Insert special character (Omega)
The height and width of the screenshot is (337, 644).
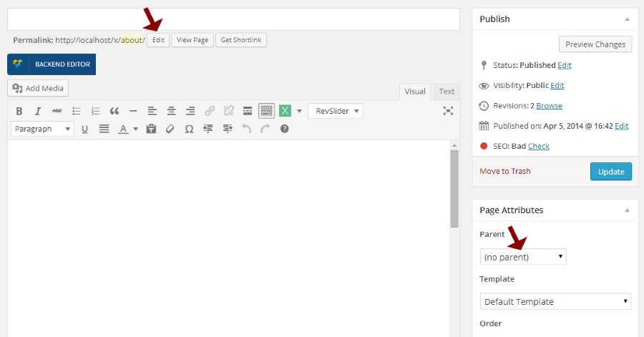(189, 129)
